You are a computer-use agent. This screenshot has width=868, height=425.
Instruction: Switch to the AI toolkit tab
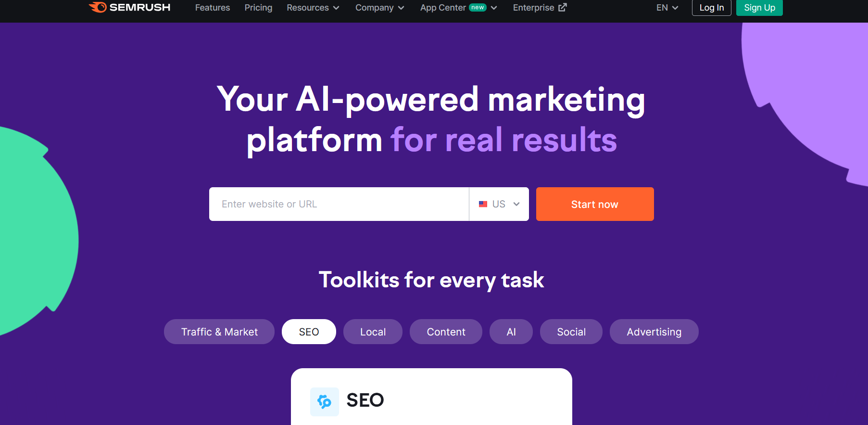click(x=511, y=332)
